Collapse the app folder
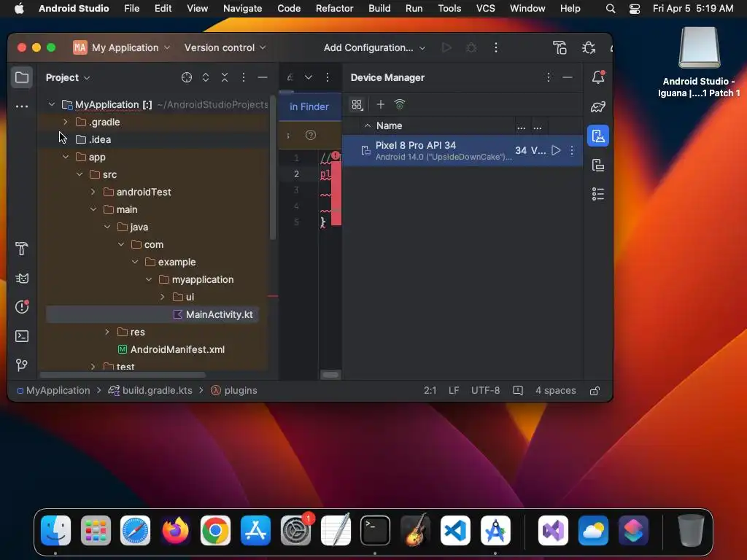Screen dimensions: 747x560 tap(66, 157)
